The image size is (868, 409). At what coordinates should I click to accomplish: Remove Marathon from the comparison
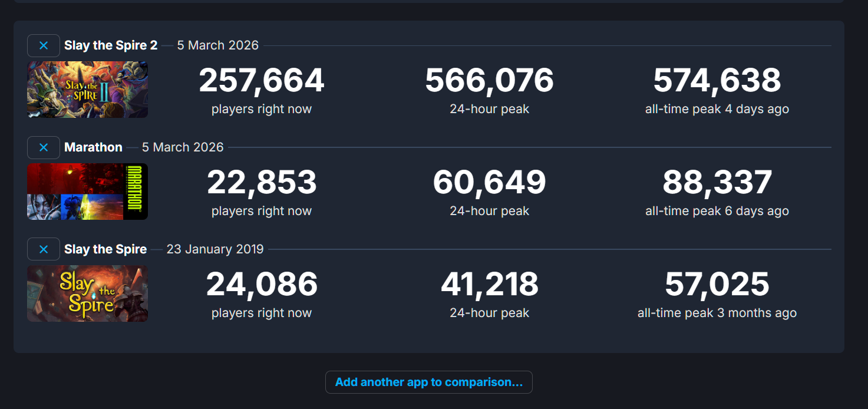click(x=44, y=147)
